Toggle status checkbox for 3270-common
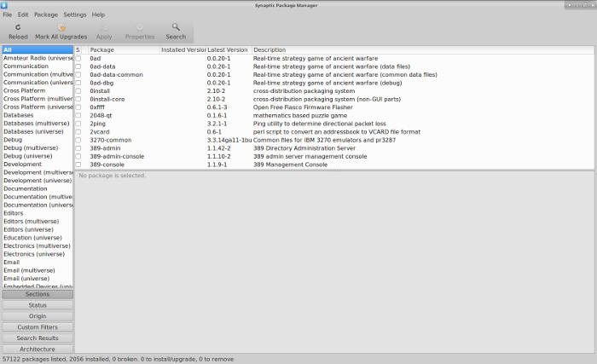This screenshot has height=364, width=597. pos(78,140)
